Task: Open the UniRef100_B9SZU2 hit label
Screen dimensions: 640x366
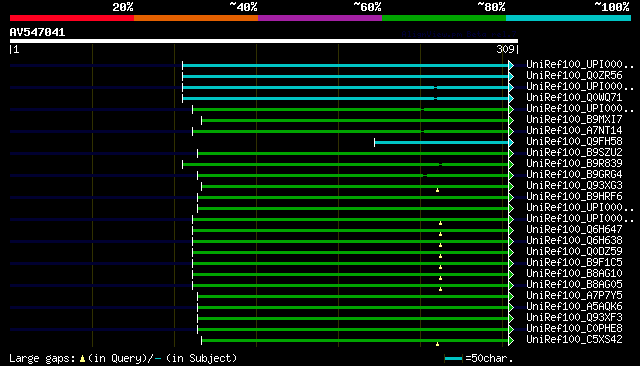Action: click(574, 153)
